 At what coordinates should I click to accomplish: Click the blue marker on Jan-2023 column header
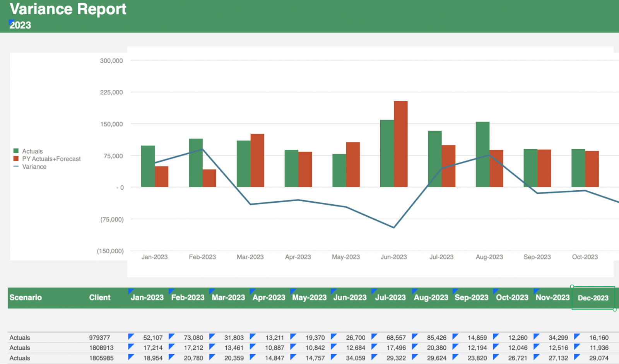pyautogui.click(x=130, y=291)
